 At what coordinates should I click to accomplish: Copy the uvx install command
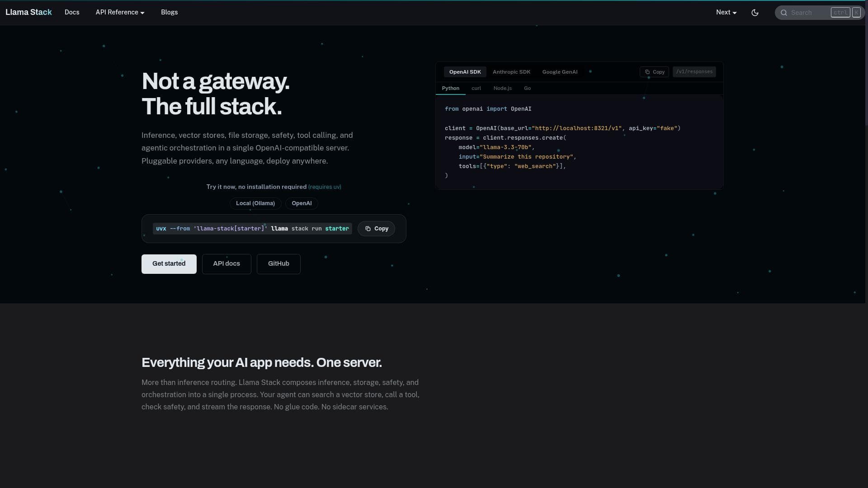tap(376, 229)
